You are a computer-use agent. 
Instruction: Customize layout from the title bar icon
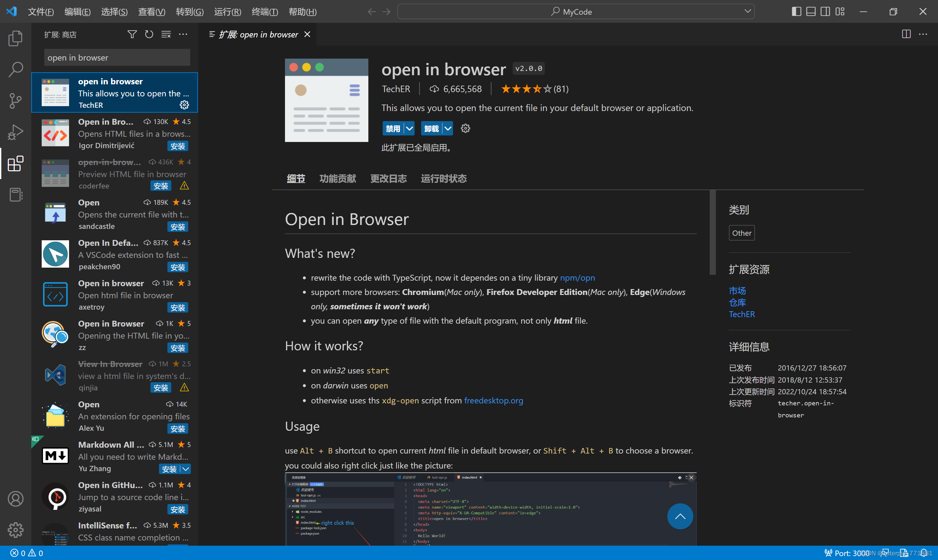pyautogui.click(x=840, y=12)
